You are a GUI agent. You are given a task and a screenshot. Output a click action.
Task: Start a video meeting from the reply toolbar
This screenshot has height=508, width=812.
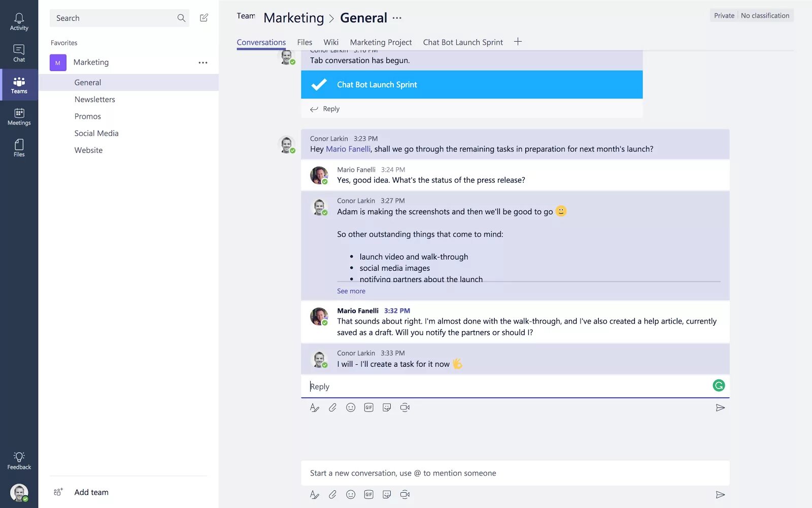(405, 407)
